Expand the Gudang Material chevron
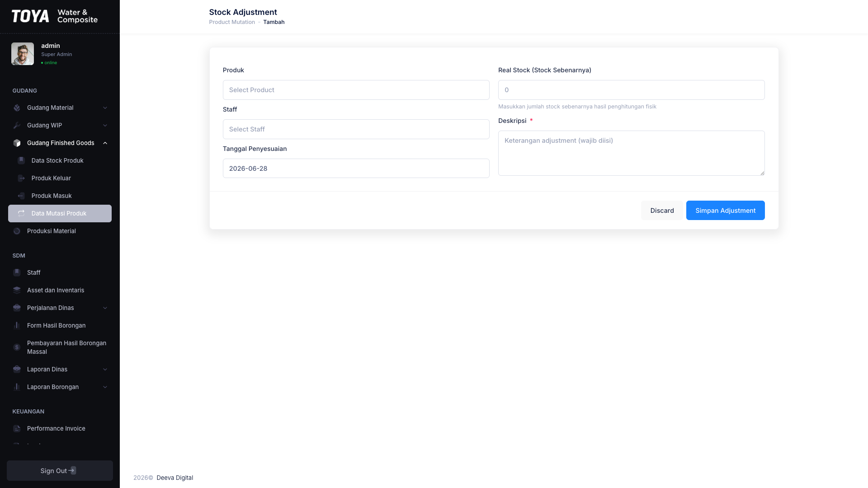Image resolution: width=868 pixels, height=488 pixels. 105,108
